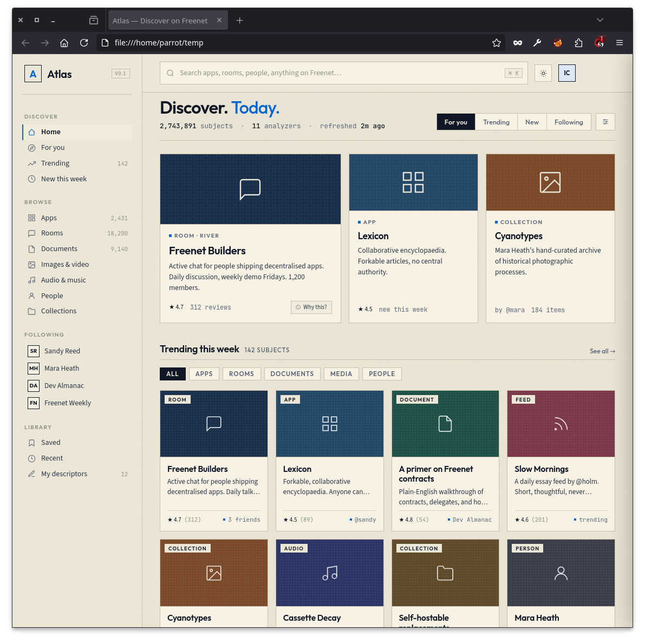Open a new browser tab

point(240,21)
